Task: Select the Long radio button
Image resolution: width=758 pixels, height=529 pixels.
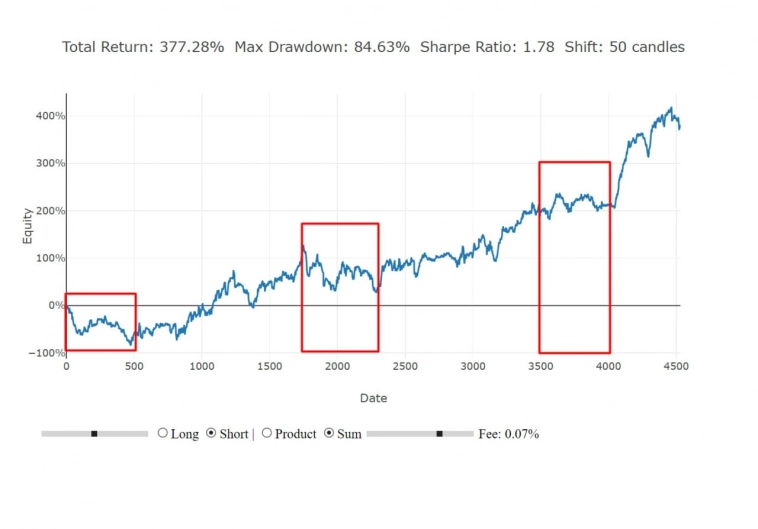Action: (x=163, y=434)
